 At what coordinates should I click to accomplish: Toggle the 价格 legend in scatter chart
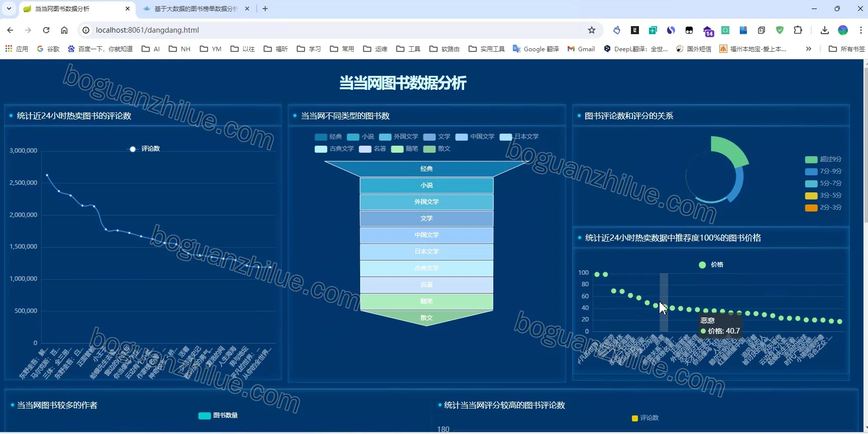click(x=711, y=265)
